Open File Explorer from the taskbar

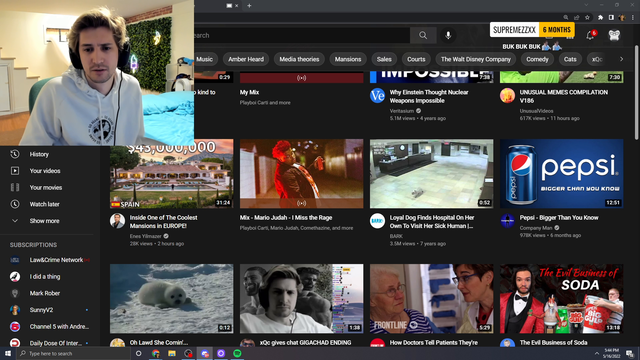[x=172, y=353]
